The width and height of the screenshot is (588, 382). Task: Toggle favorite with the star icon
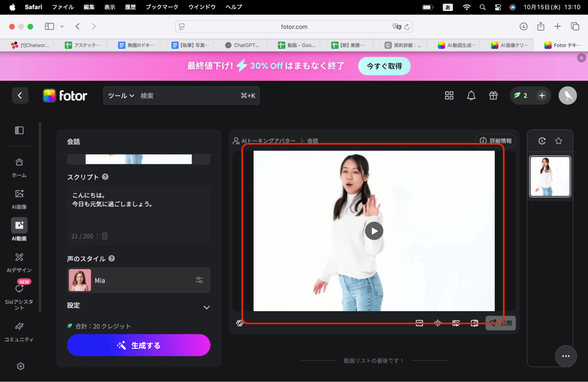pos(558,141)
